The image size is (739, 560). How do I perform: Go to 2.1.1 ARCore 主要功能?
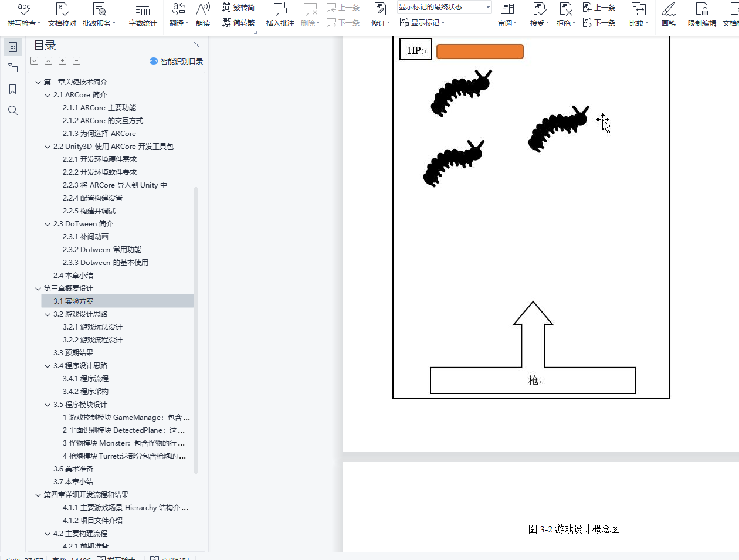[x=99, y=108]
